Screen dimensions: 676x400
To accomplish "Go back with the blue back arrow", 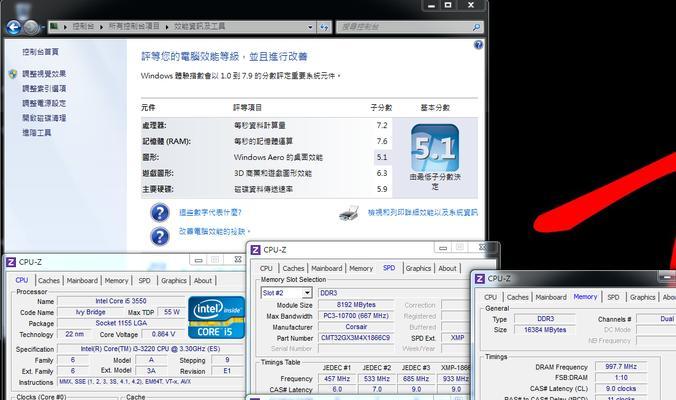I will 14,27.
